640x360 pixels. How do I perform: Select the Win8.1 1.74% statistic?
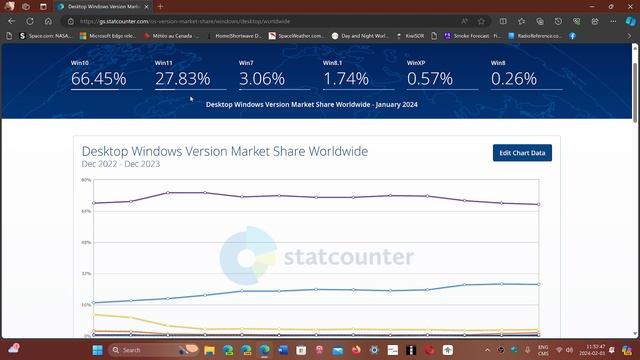[358, 75]
